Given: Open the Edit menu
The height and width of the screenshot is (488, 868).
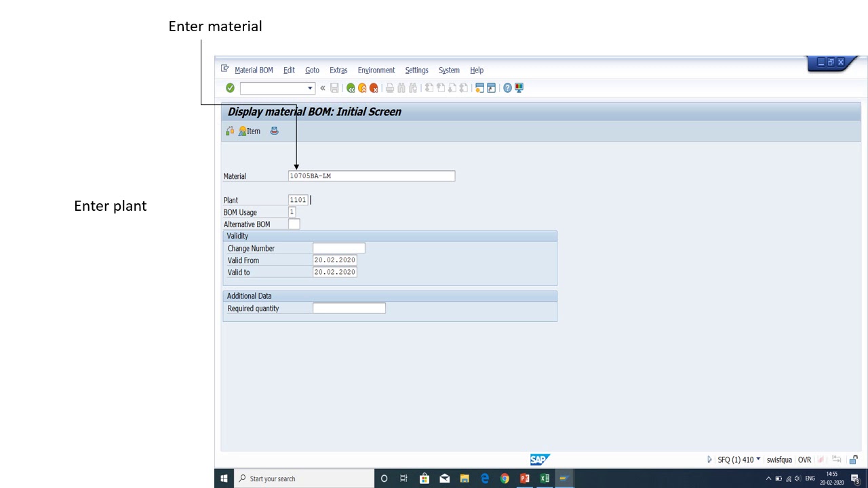Looking at the screenshot, I should [289, 70].
